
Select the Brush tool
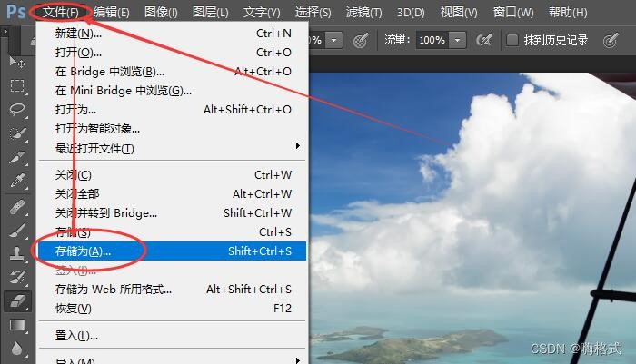(17, 231)
